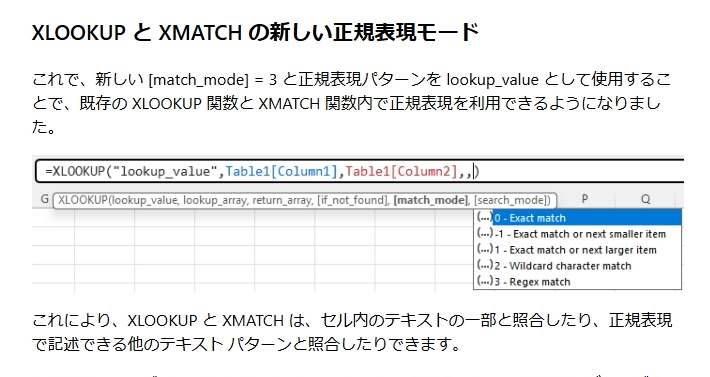Click the (...) icon beside Regex match
Viewport: 710px width, 377px height.
(485, 281)
